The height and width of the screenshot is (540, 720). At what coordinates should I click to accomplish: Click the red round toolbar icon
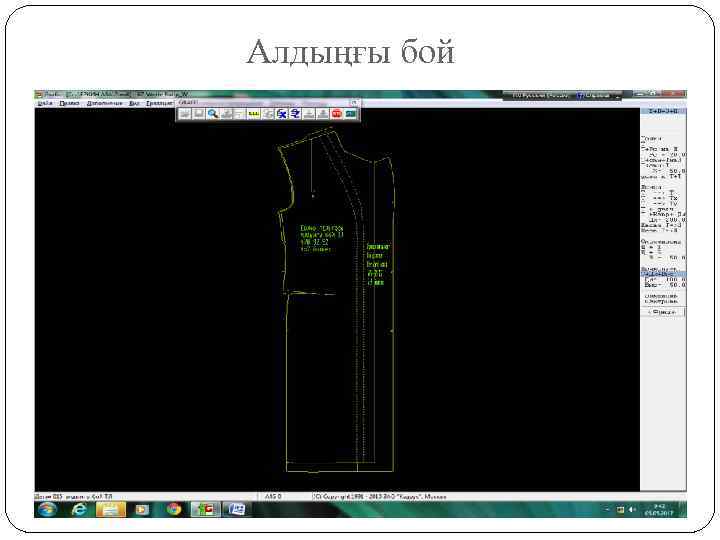click(337, 114)
